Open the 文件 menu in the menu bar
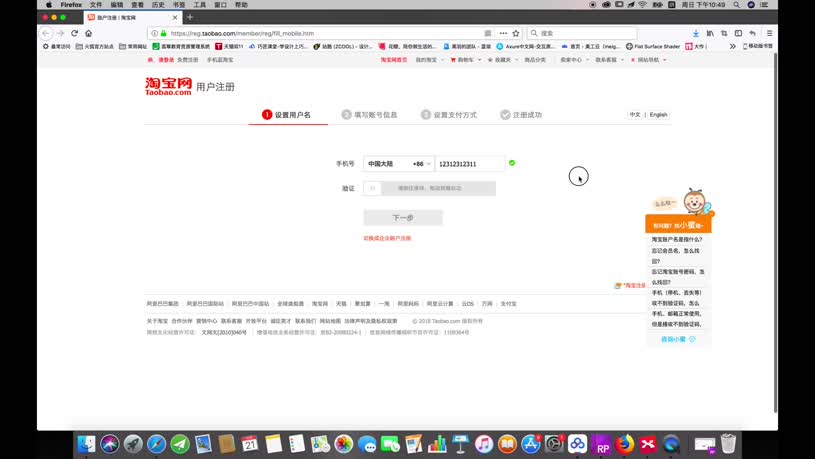Screen dimensions: 815x459 pos(96,5)
